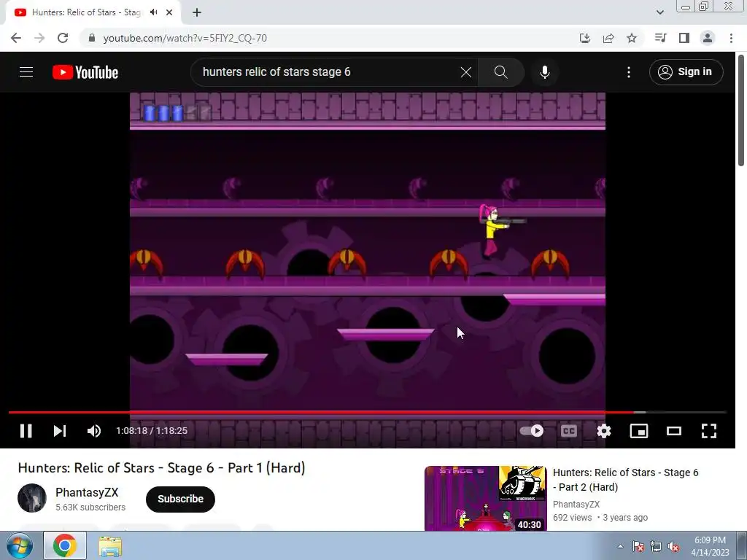The image size is (747, 560).
Task: Toggle the Chrome side panel
Action: [684, 38]
